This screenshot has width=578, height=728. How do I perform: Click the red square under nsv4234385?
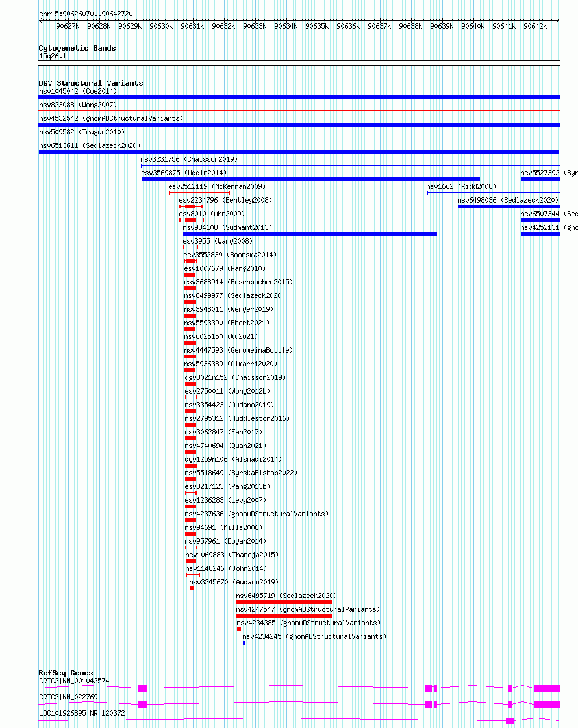(x=239, y=629)
